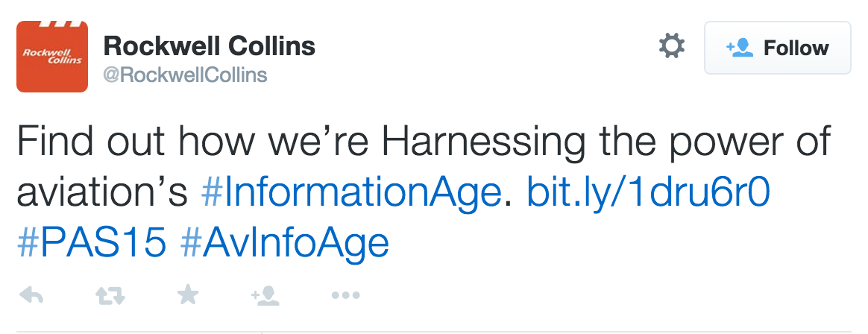Open the gear settings dropdown

[671, 48]
